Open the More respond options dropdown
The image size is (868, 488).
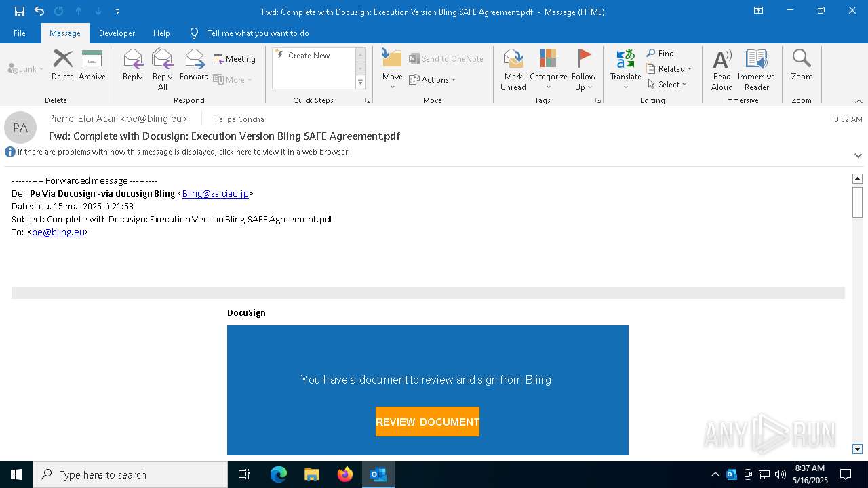click(x=233, y=79)
